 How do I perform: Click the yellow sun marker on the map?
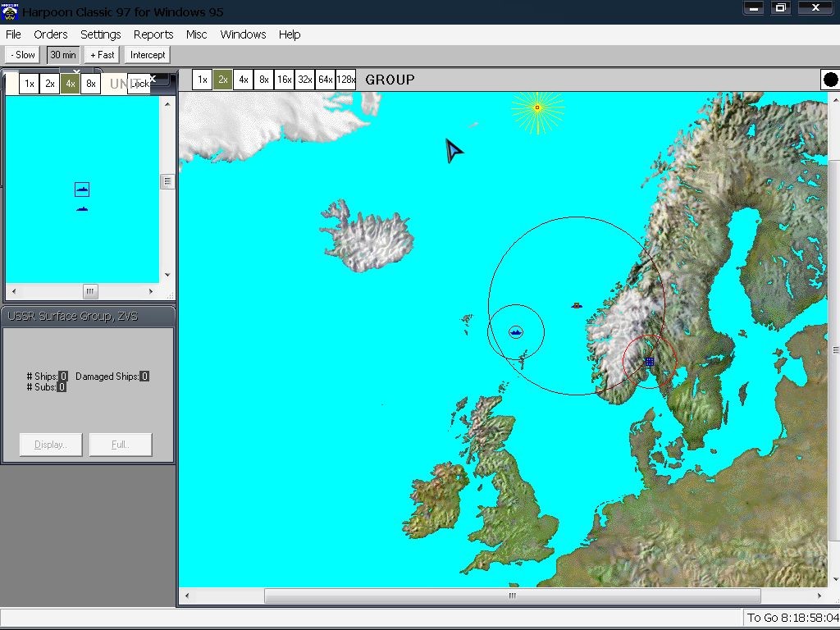(x=537, y=107)
